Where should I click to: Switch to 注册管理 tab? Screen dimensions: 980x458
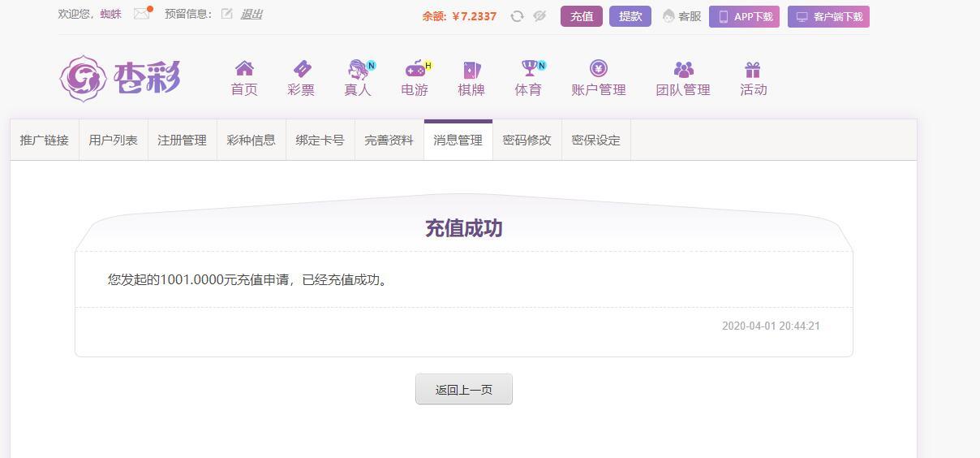coord(183,140)
